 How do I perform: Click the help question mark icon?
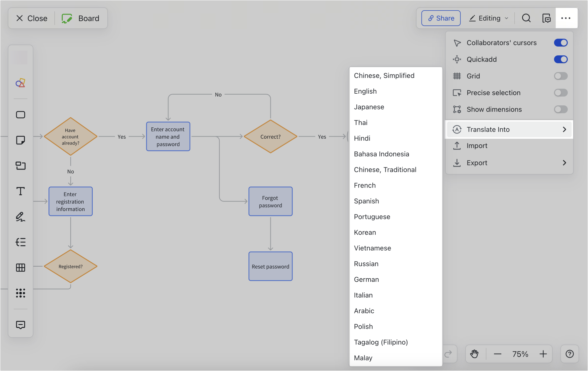(x=569, y=354)
